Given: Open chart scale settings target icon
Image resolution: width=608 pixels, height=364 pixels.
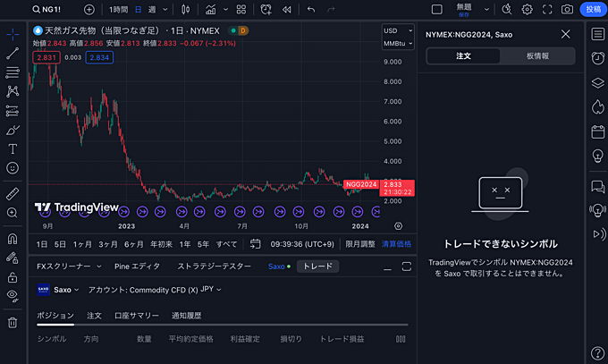Looking at the screenshot, I should [398, 226].
